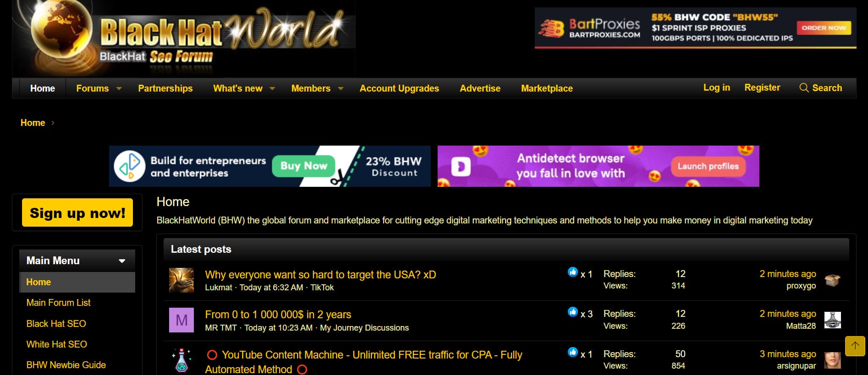Click username arsignupar
Image resolution: width=868 pixels, height=375 pixels.
[x=797, y=366]
